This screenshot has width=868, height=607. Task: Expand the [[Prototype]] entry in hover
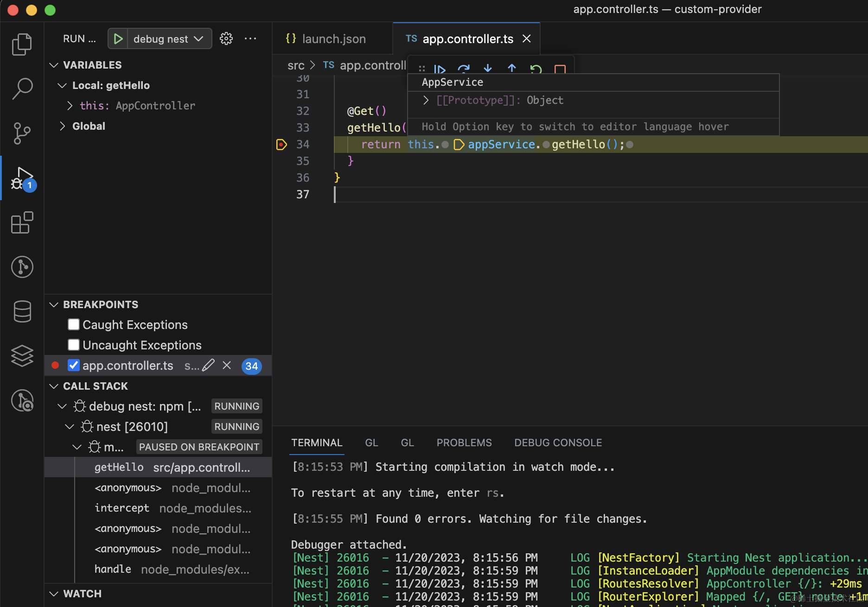pyautogui.click(x=426, y=100)
